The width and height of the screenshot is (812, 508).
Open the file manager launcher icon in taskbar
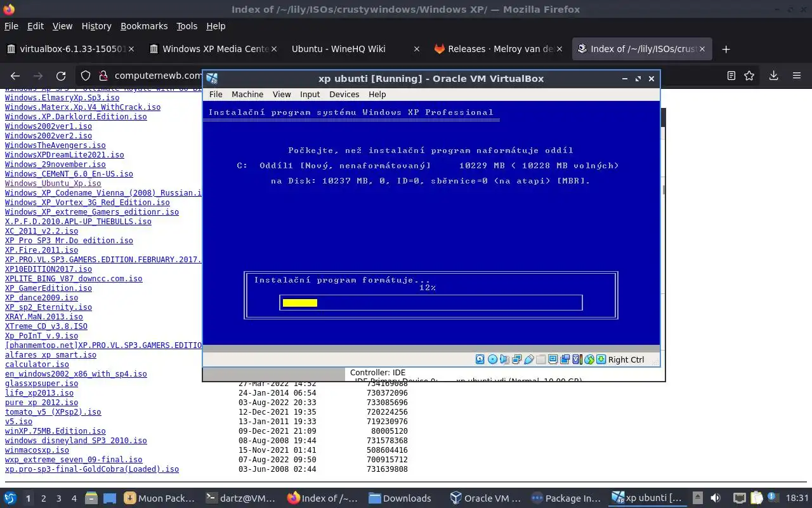point(91,498)
